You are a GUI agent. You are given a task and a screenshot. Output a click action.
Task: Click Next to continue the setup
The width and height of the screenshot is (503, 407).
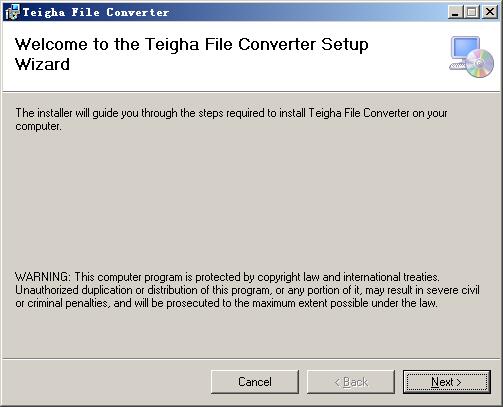click(446, 382)
